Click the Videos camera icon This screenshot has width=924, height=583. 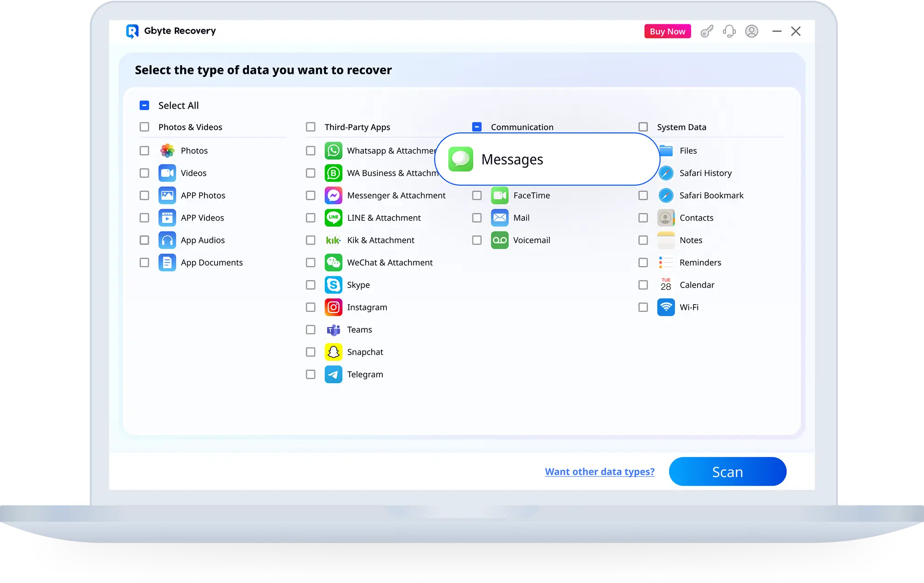[x=167, y=173]
